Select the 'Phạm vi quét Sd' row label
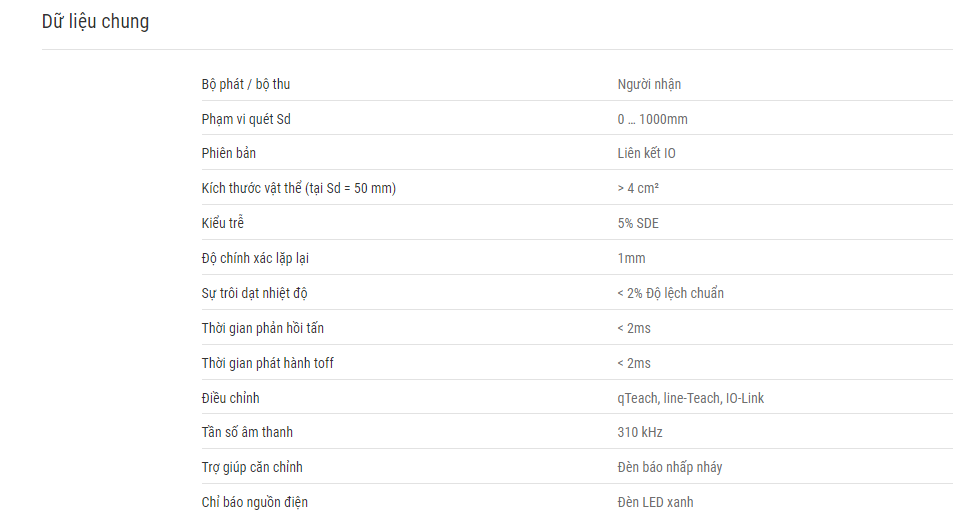This screenshot has width=953, height=528. (246, 119)
